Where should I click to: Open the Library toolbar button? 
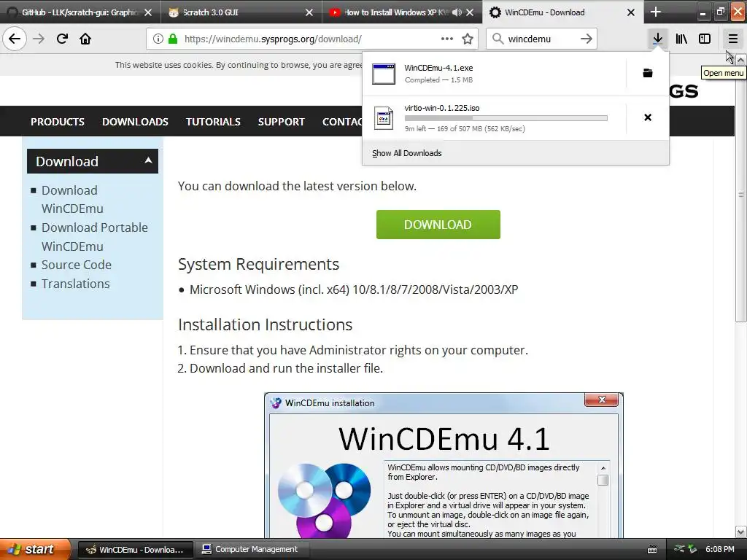pos(681,39)
